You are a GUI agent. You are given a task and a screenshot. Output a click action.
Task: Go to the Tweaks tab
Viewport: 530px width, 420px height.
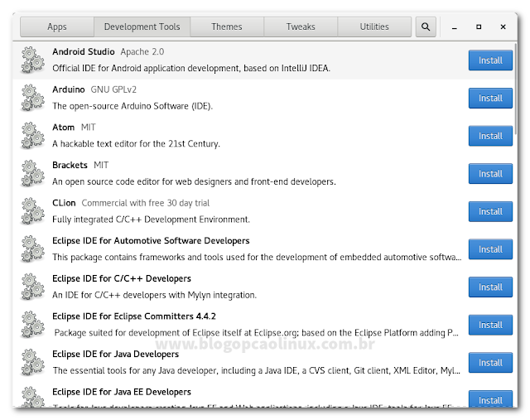[x=301, y=27]
